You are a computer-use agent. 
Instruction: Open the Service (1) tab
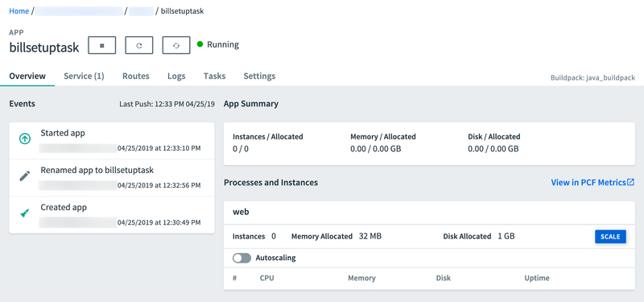pos(84,76)
